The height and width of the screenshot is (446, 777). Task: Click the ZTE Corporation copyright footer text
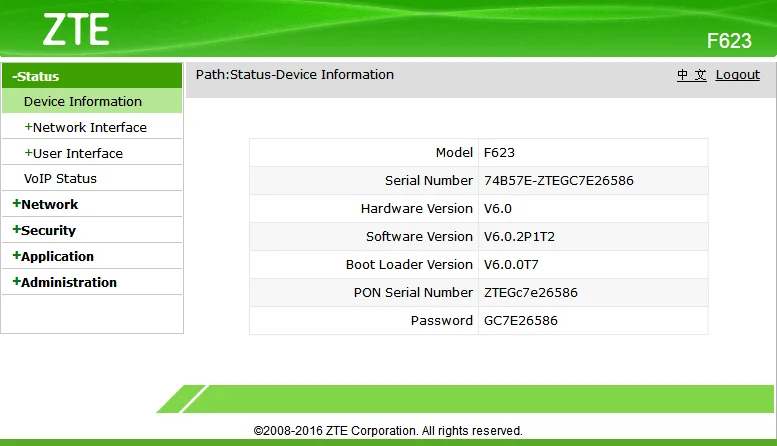(x=388, y=431)
